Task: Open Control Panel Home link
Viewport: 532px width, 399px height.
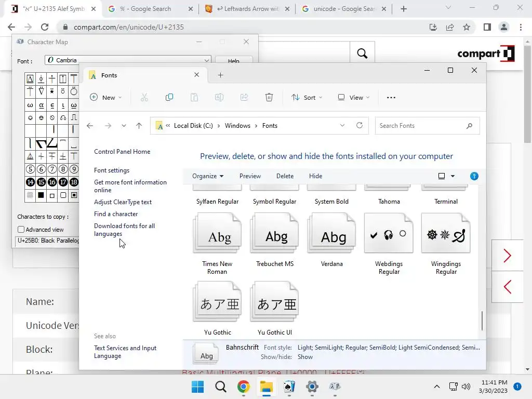Action: 122,152
